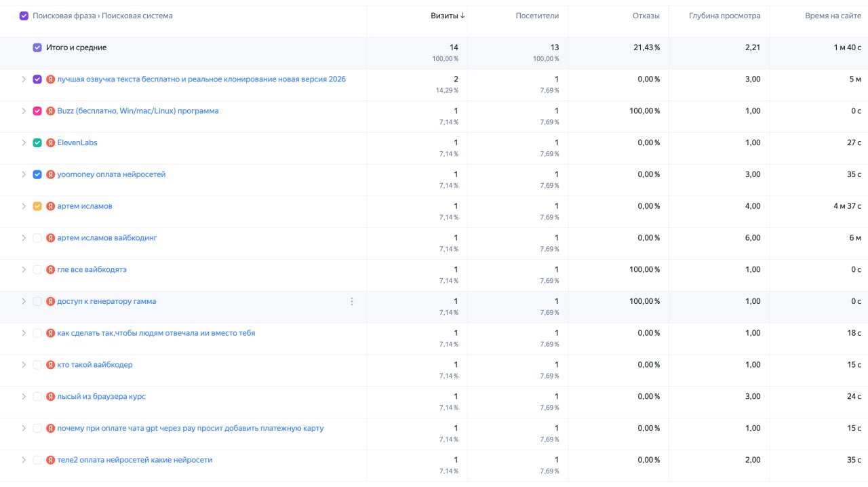Click the Yandex icon beside 'лысый из браузера курс'

pyautogui.click(x=50, y=397)
